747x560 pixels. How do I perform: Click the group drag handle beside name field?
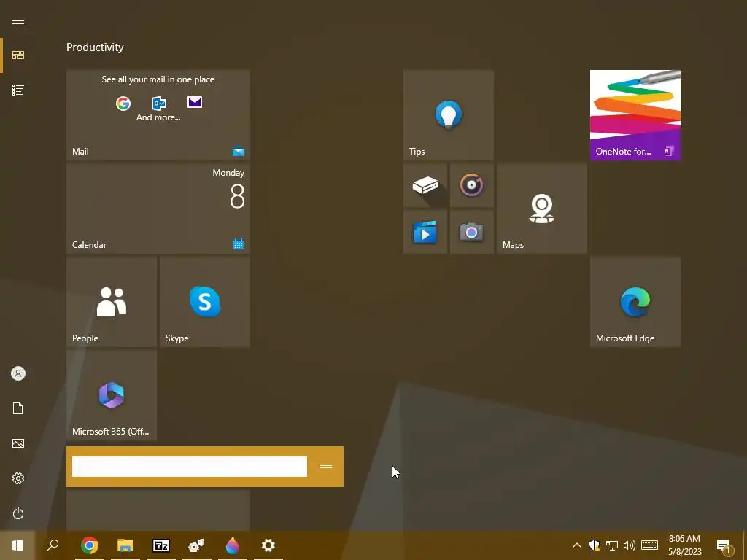pos(326,467)
